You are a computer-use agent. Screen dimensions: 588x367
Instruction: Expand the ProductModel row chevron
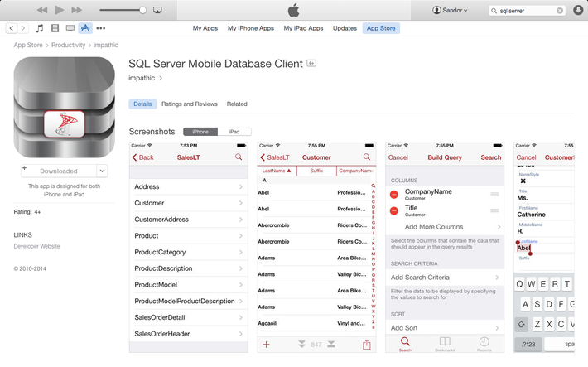[x=241, y=285]
